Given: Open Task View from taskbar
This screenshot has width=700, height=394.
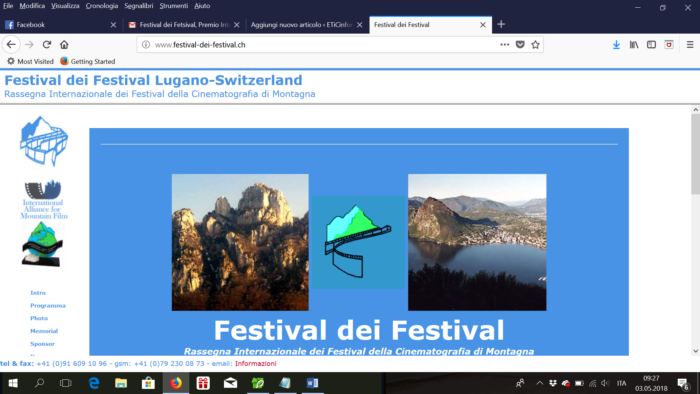Looking at the screenshot, I should (x=66, y=383).
